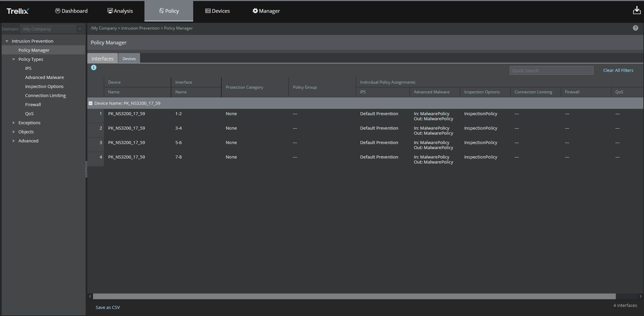Select interface row 1-2

pyautogui.click(x=366, y=116)
